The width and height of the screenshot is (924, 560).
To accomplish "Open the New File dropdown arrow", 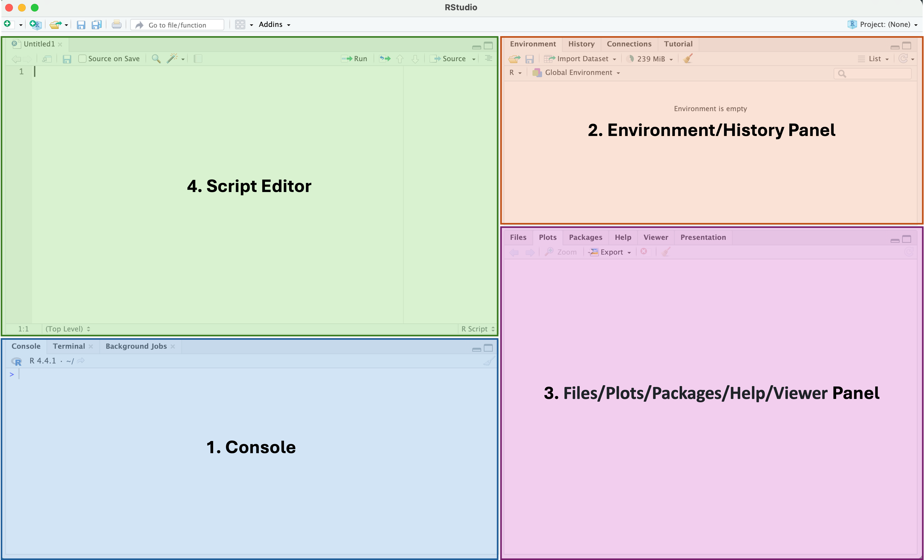I will pyautogui.click(x=21, y=25).
